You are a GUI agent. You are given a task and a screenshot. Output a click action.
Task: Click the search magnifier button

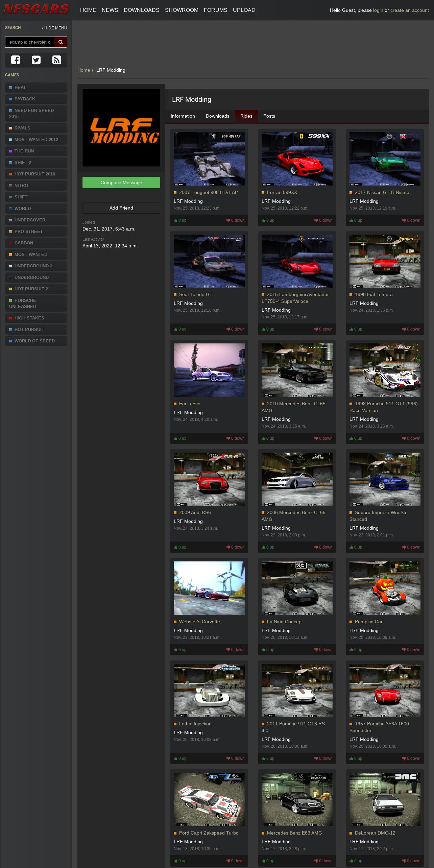pos(61,42)
